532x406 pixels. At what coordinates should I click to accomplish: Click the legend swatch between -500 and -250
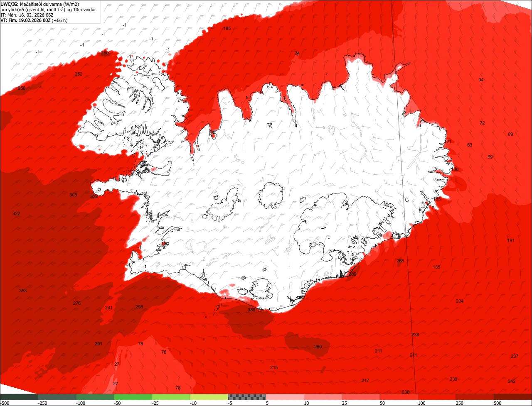(19, 397)
